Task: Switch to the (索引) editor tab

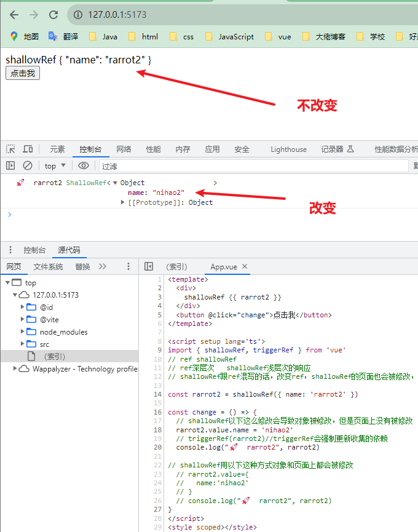Action: click(x=176, y=267)
